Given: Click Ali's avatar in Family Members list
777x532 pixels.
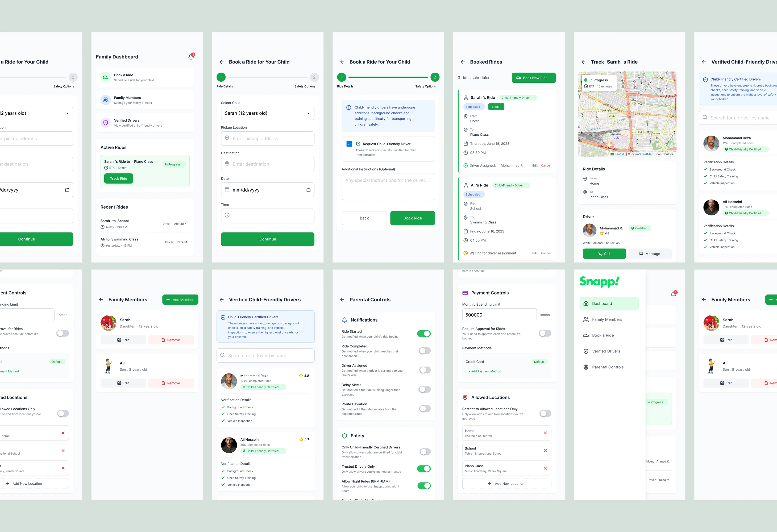Looking at the screenshot, I should [108, 366].
